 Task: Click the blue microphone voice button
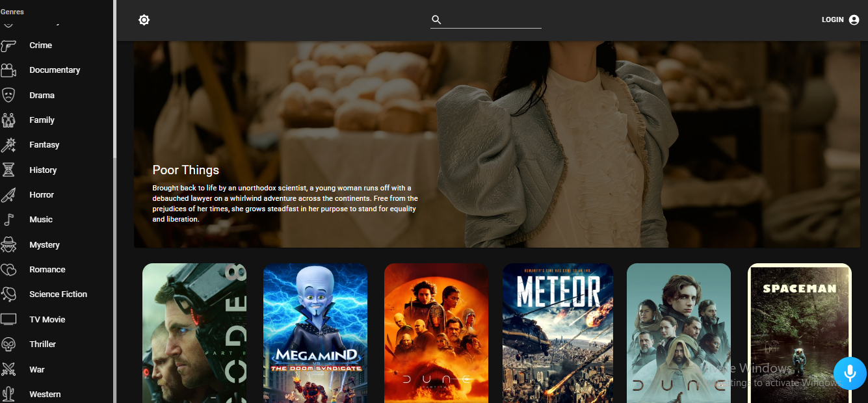pyautogui.click(x=850, y=373)
